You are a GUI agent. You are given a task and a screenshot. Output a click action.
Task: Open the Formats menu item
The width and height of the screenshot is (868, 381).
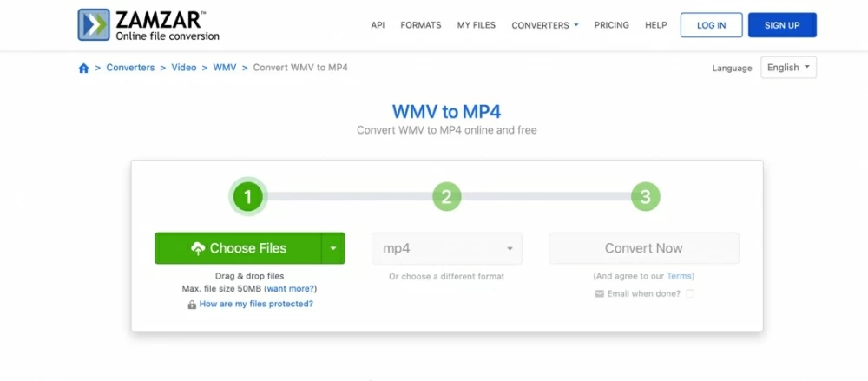pyautogui.click(x=421, y=25)
